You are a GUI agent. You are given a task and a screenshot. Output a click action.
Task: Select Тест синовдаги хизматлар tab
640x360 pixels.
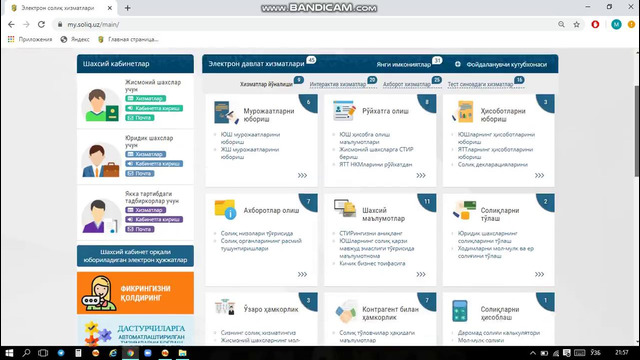[x=480, y=84]
